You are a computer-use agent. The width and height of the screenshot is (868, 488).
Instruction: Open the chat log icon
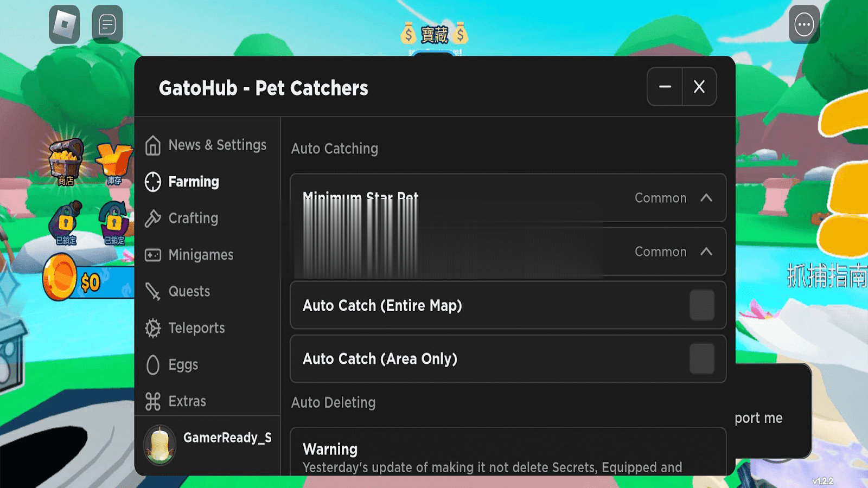(x=107, y=24)
